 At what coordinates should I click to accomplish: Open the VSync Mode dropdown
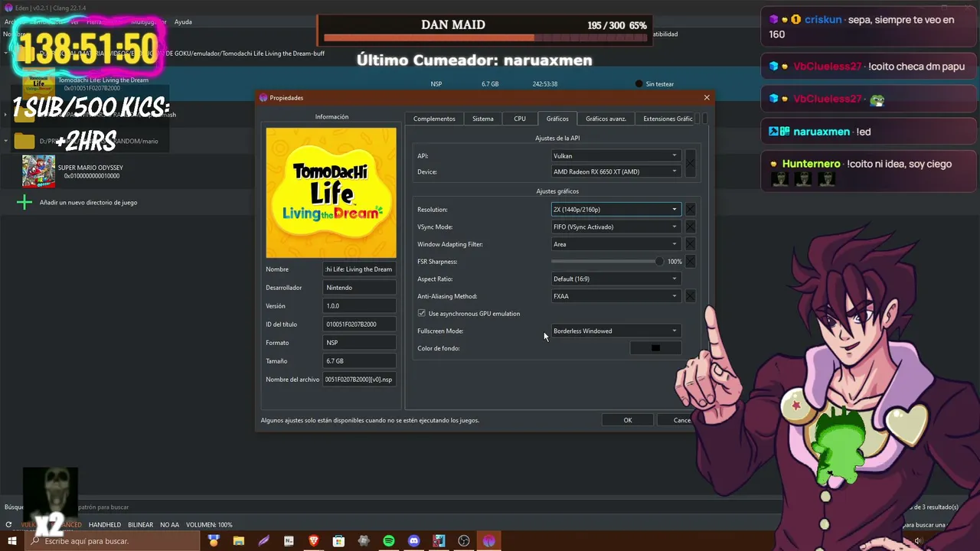pos(616,227)
